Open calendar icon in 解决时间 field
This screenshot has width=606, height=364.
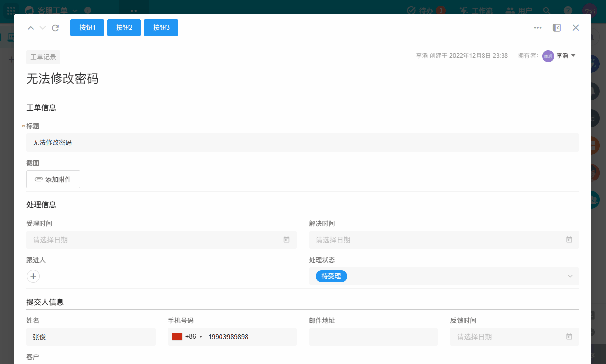coord(569,240)
